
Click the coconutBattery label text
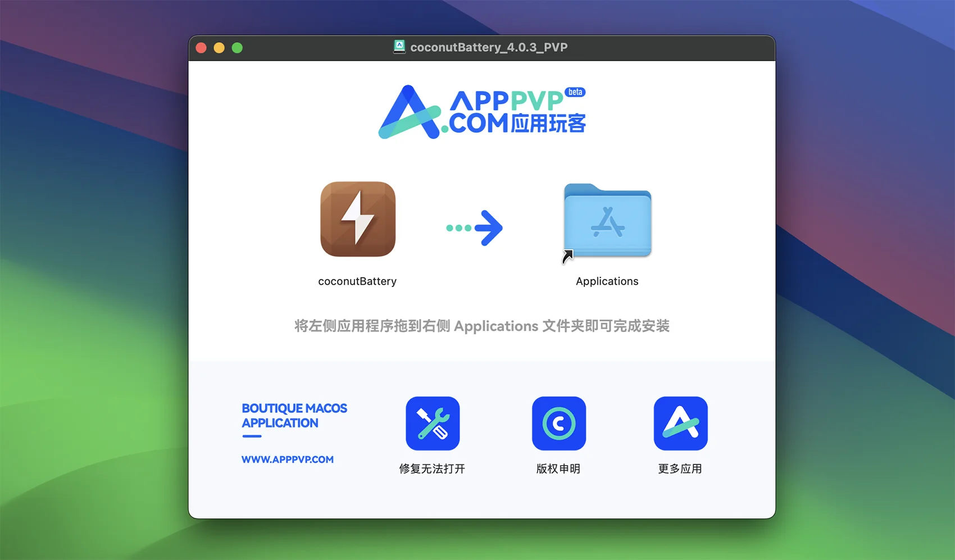(x=357, y=281)
